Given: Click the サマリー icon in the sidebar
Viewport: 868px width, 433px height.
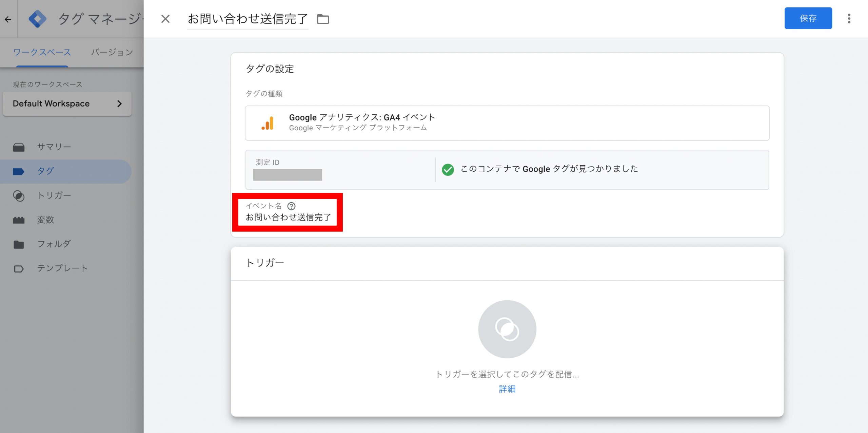Looking at the screenshot, I should 19,147.
